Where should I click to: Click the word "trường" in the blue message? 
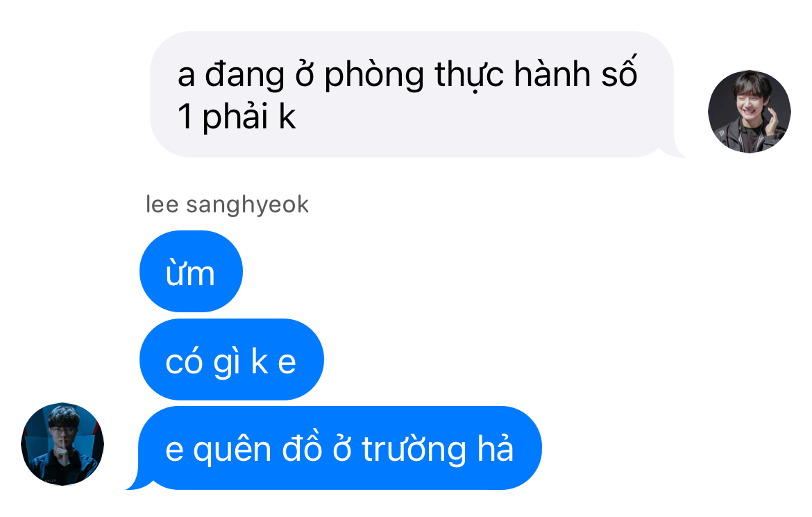click(414, 450)
